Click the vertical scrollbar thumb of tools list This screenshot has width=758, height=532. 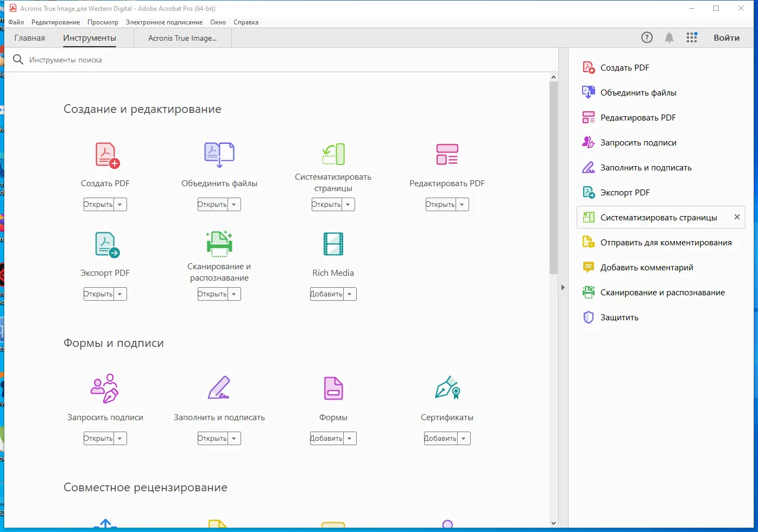(x=553, y=178)
